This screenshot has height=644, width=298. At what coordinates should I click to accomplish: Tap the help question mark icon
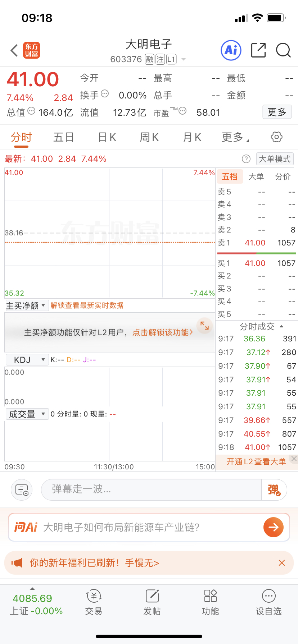(246, 159)
